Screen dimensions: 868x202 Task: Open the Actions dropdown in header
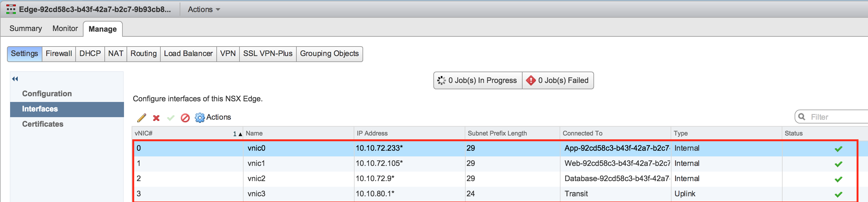click(x=204, y=9)
